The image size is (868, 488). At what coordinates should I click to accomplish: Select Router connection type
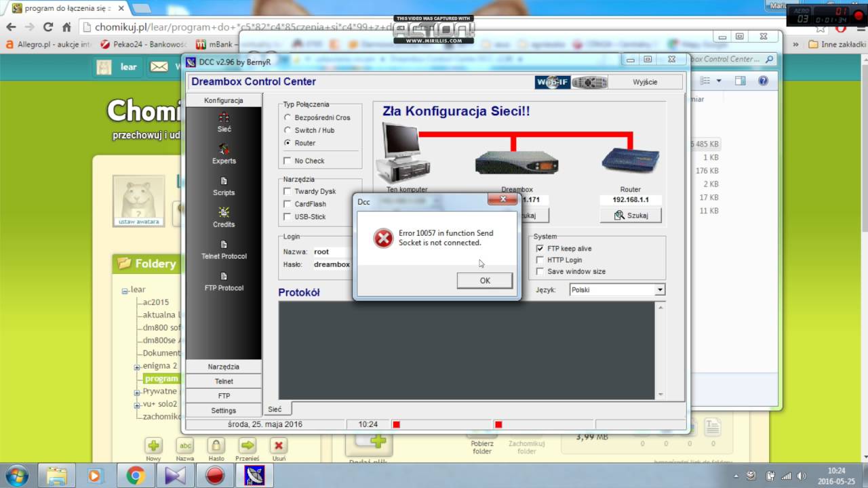pyautogui.click(x=288, y=143)
